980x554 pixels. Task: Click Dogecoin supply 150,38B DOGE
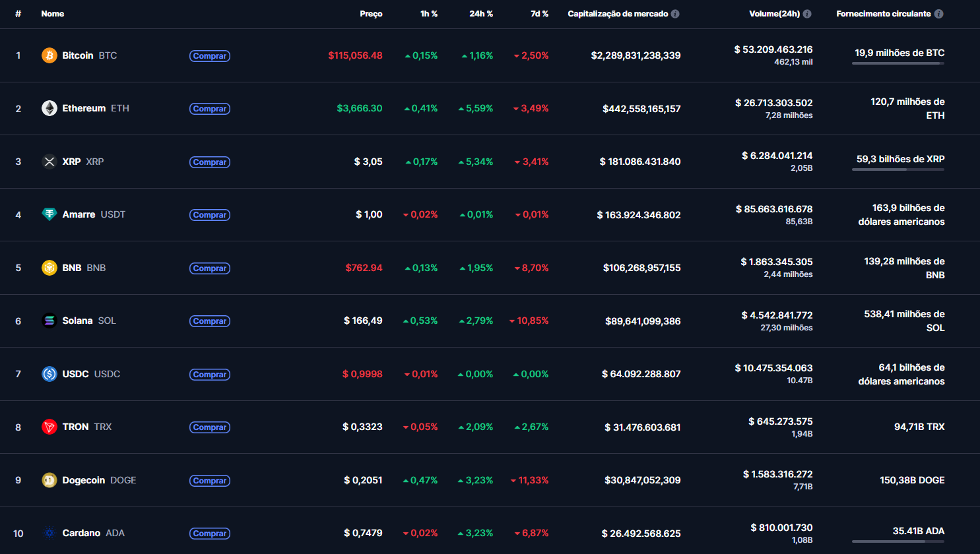[x=912, y=480]
